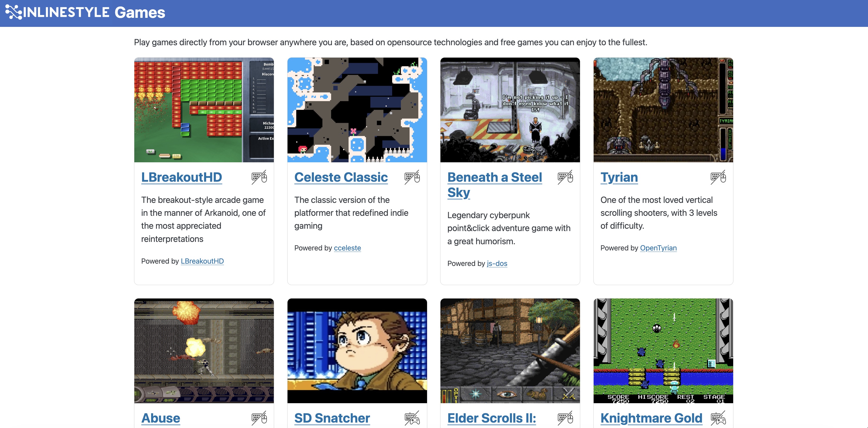Click keyboard-gamepad icon beside Knightmare Gold
Viewport: 868px width, 428px height.
coord(718,418)
